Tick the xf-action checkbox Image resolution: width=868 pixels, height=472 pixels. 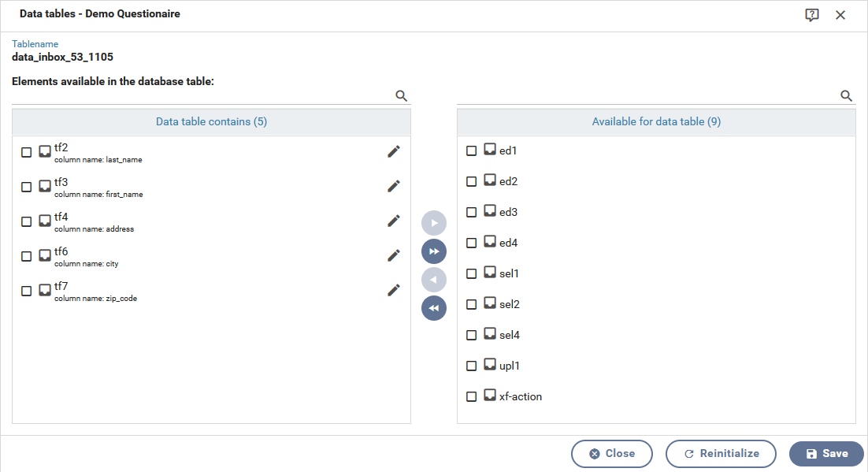click(472, 396)
